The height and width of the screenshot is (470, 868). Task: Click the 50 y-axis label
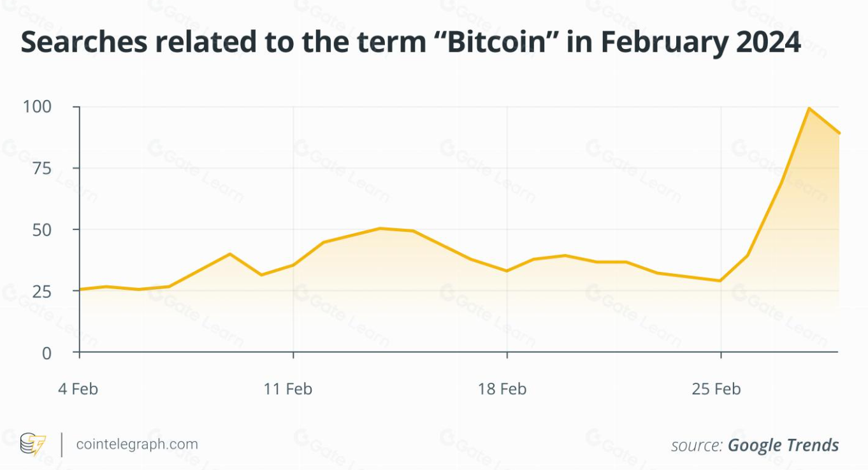point(41,229)
